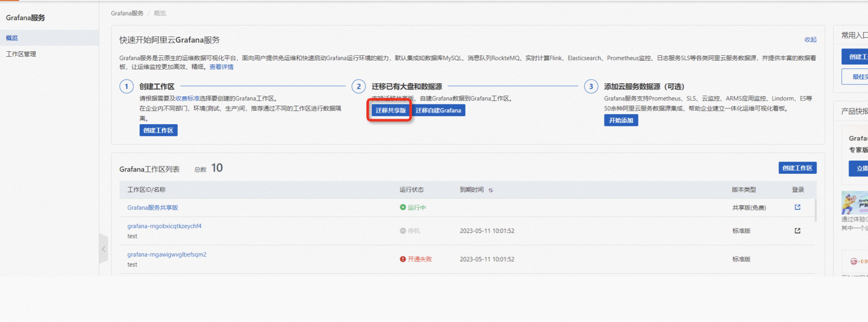This screenshot has height=322, width=868.
Task: Open login icon for Grafana服务共享版 row
Action: (797, 207)
